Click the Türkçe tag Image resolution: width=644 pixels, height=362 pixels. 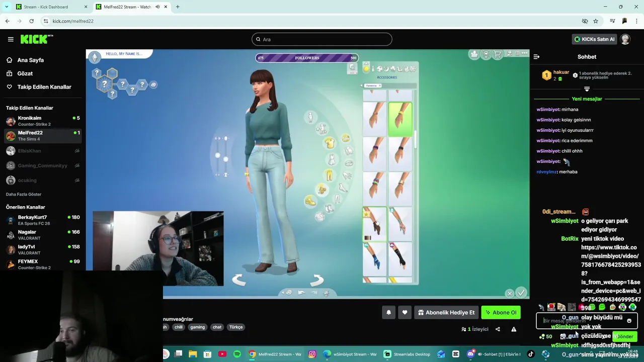point(236,327)
